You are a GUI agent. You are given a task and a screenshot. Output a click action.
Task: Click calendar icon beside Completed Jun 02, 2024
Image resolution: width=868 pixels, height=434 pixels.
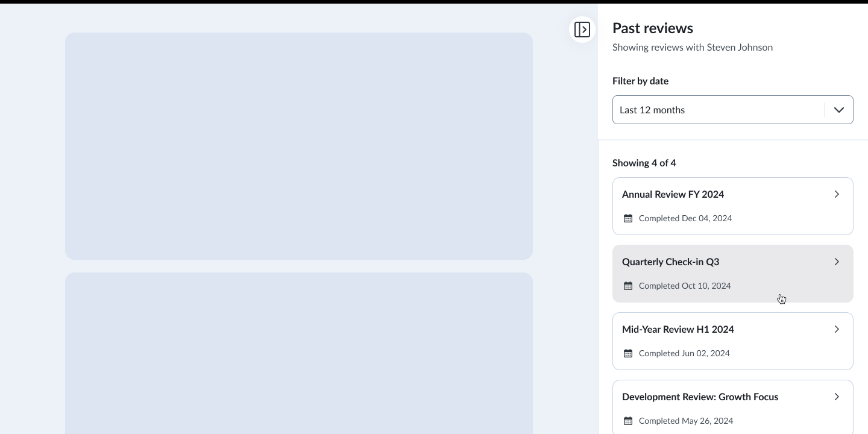point(628,353)
